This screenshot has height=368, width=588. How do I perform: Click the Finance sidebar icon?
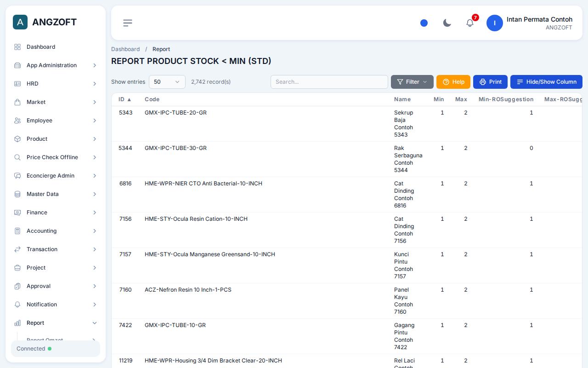coord(17,213)
